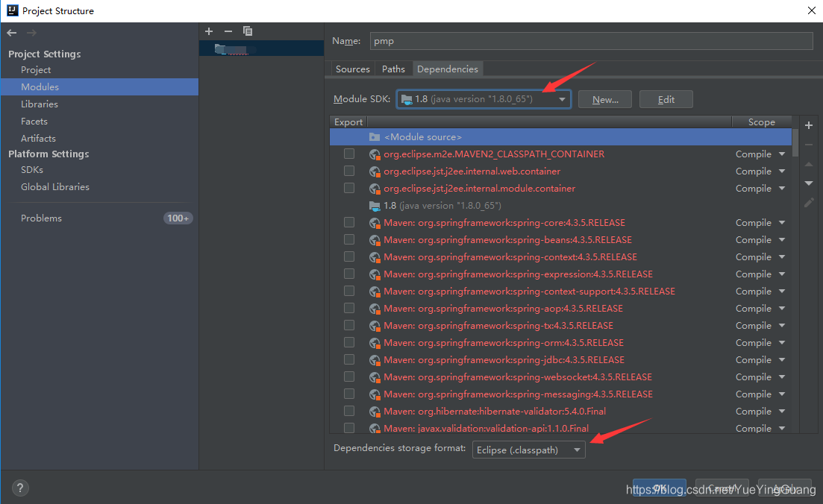
Task: Switch to the Paths tab
Action: 393,69
